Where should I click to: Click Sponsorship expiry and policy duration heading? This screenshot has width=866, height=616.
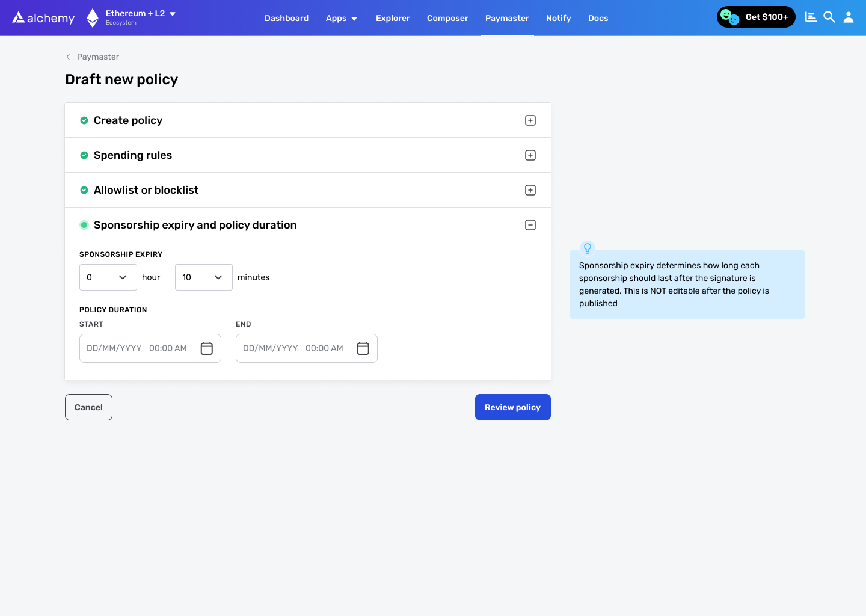point(195,225)
